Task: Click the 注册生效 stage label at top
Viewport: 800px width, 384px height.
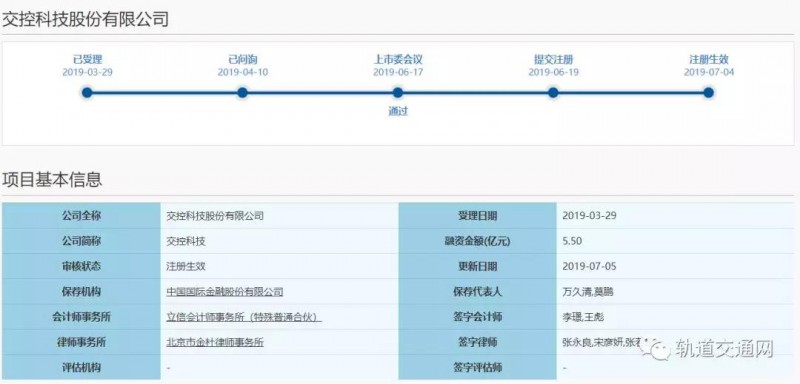Action: click(x=709, y=60)
